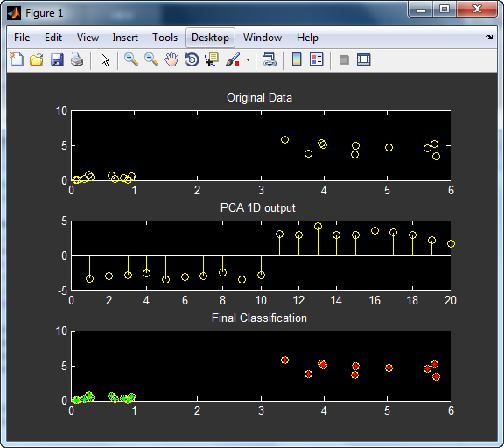This screenshot has width=504, height=448.
Task: Hide plot tools using gray square icon
Action: pos(344,59)
